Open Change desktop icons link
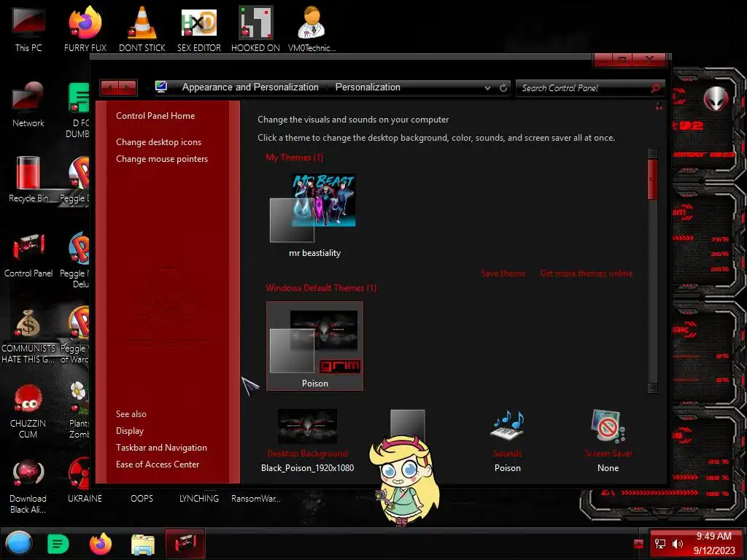This screenshot has height=560, width=747. [x=158, y=142]
